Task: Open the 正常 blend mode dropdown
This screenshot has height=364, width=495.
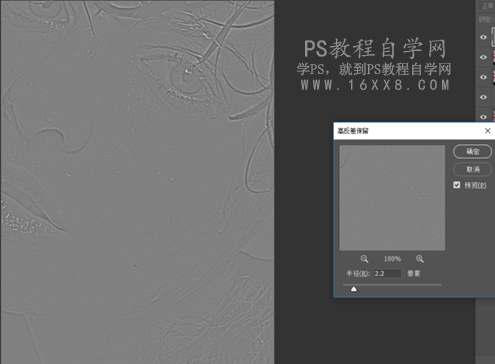Action: (x=487, y=6)
